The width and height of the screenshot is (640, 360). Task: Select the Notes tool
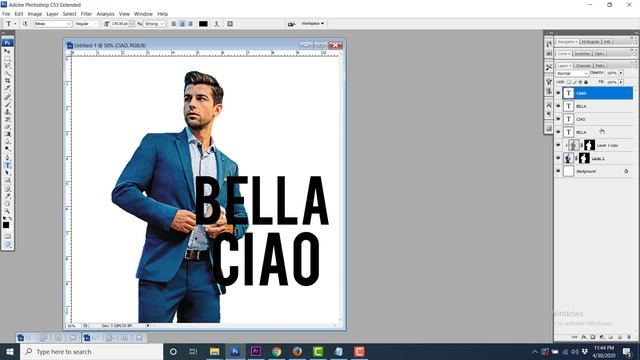(7, 189)
